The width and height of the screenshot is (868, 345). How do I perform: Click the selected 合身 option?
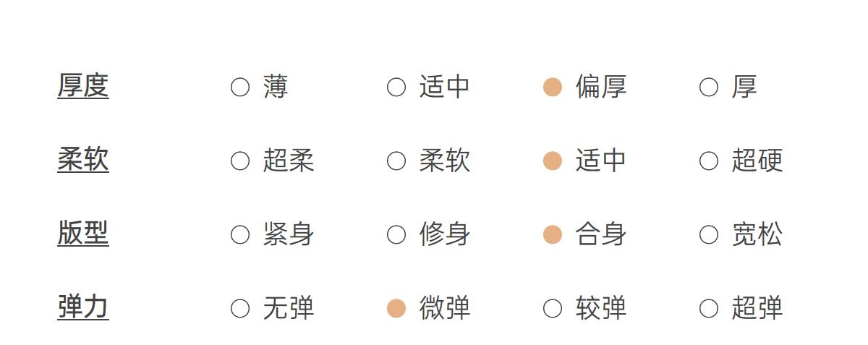pos(553,235)
